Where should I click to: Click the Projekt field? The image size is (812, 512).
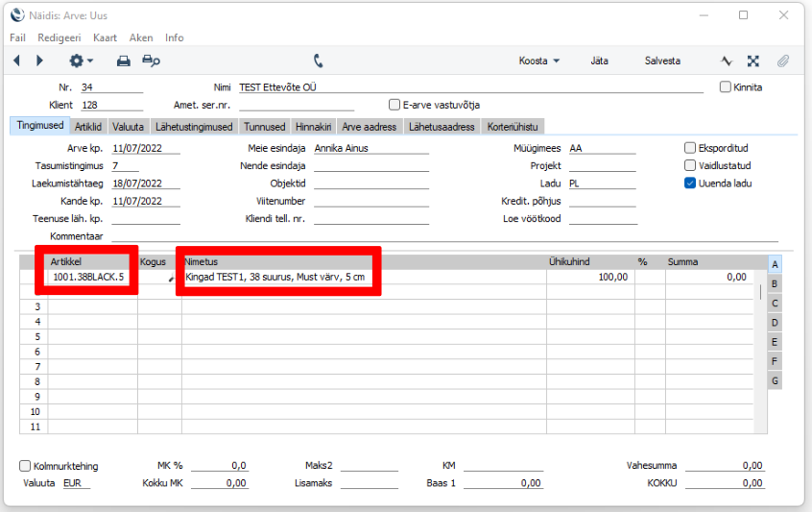coord(602,165)
